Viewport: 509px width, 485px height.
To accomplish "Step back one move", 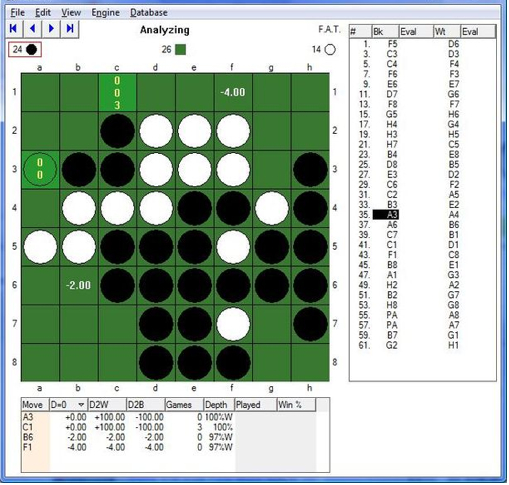I will tap(33, 29).
